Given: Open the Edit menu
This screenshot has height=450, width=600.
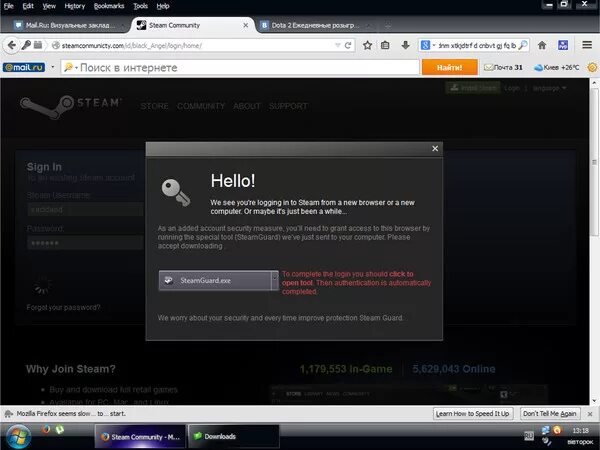Looking at the screenshot, I should pos(28,6).
